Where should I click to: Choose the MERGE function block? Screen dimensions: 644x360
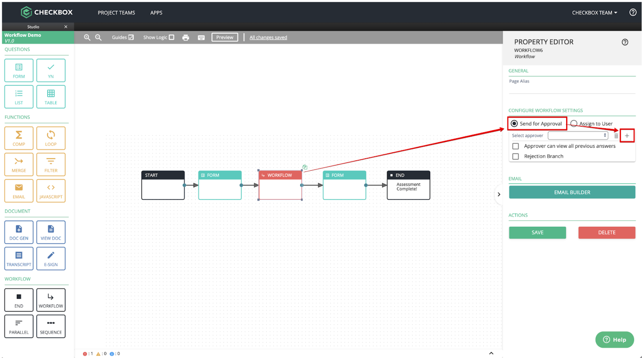tap(19, 165)
